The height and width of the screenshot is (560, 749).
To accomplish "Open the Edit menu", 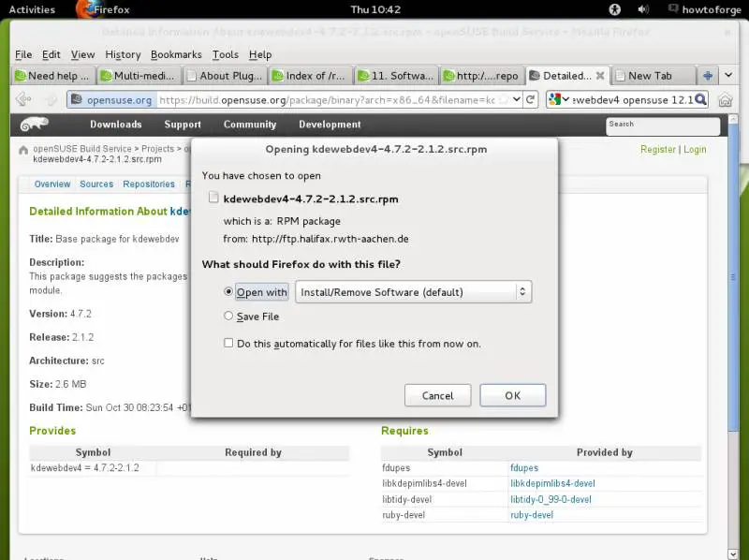I will (x=51, y=54).
